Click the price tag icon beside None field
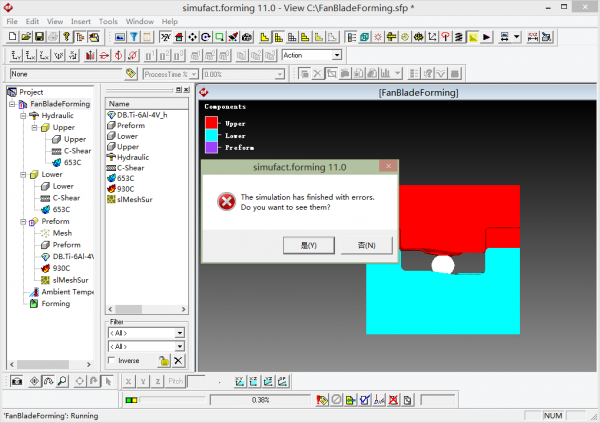600x423 pixels. click(x=131, y=73)
